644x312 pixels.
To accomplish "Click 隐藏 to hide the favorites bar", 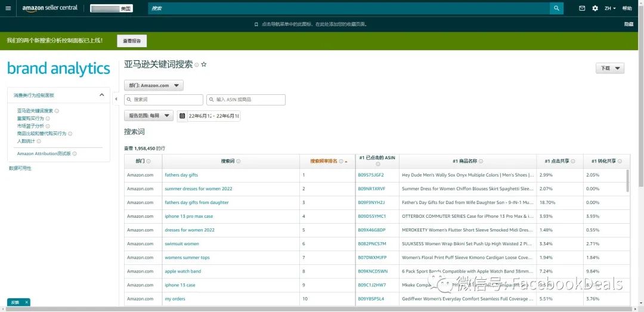I will [629, 24].
